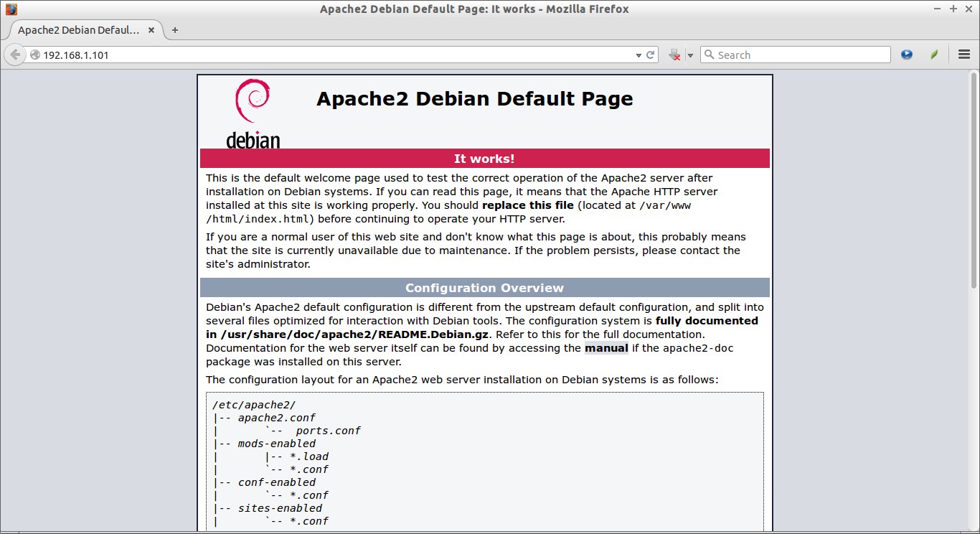Click the /etc/apache2/ line in config tree
This screenshot has width=980, height=534.
254,405
